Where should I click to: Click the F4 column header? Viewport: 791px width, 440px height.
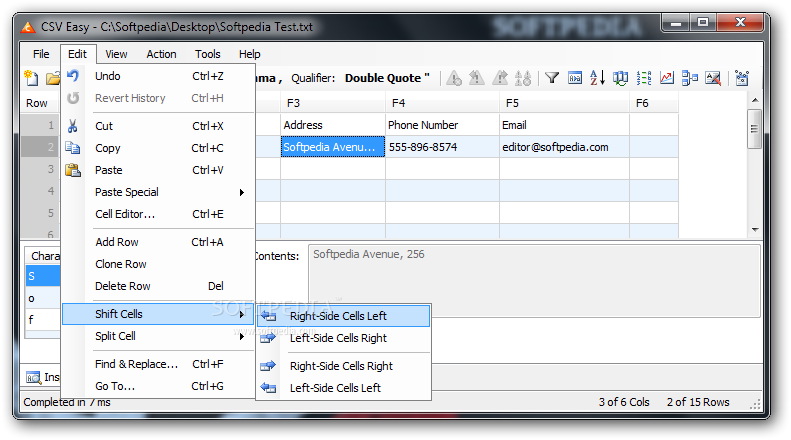coord(442,103)
